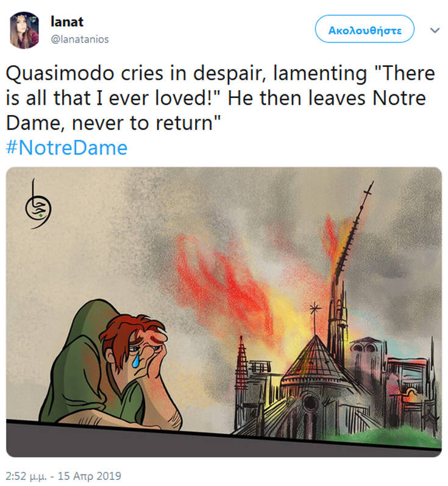Expand the tweet options chevron

435,30
